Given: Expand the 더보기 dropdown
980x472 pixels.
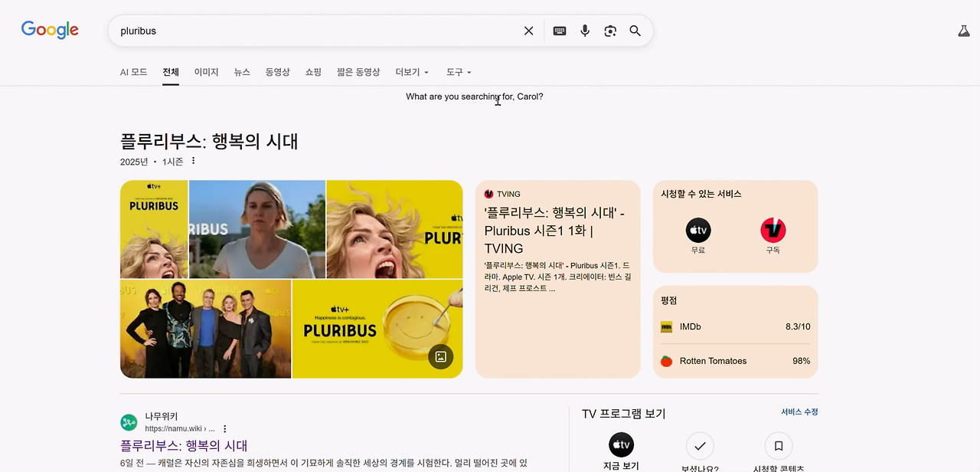Looking at the screenshot, I should [413, 72].
